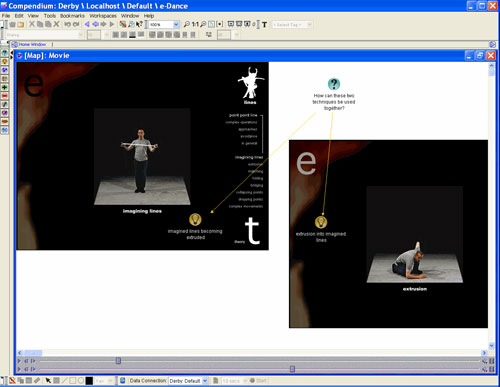Click the Home Window link
The image size is (500, 387).
(x=32, y=44)
